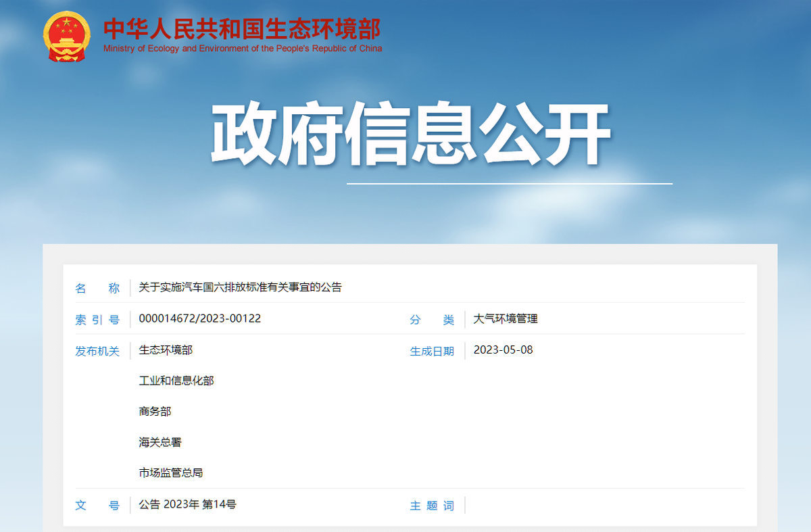Click the English Ministry of Ecology subtitle
This screenshot has width=811, height=532.
pyautogui.click(x=242, y=49)
